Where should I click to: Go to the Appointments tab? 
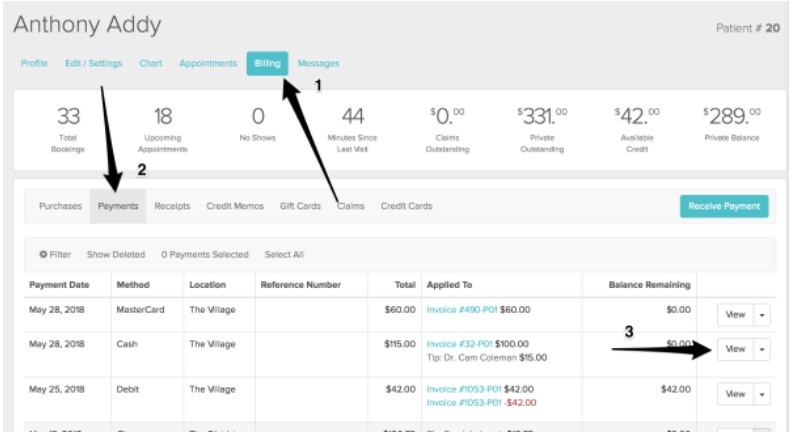(x=208, y=64)
